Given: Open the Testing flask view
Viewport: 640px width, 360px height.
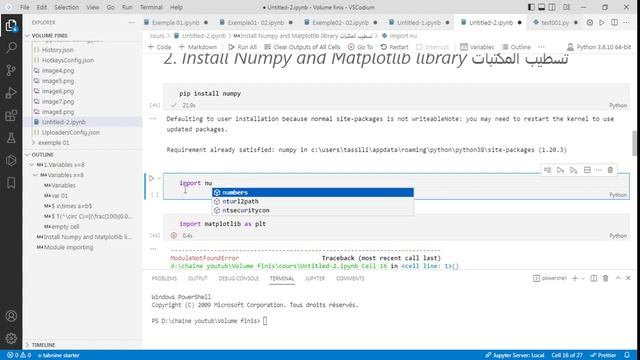Looking at the screenshot, I should tap(11, 138).
